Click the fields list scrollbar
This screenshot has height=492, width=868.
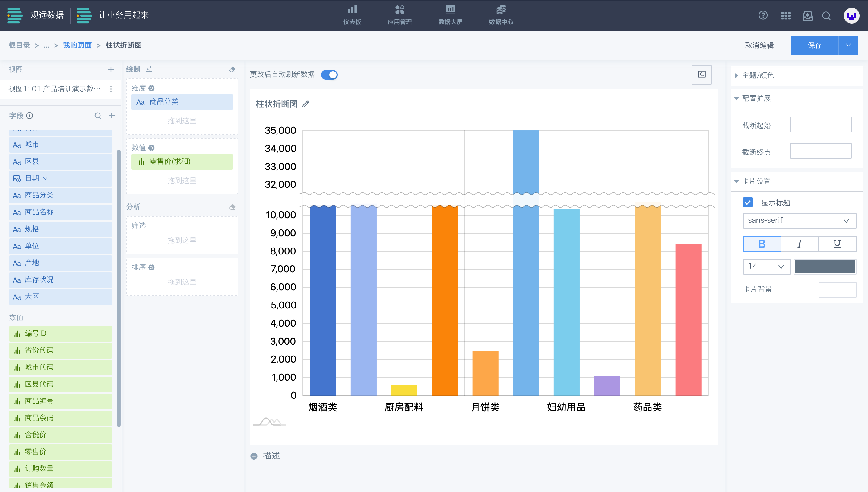point(119,288)
